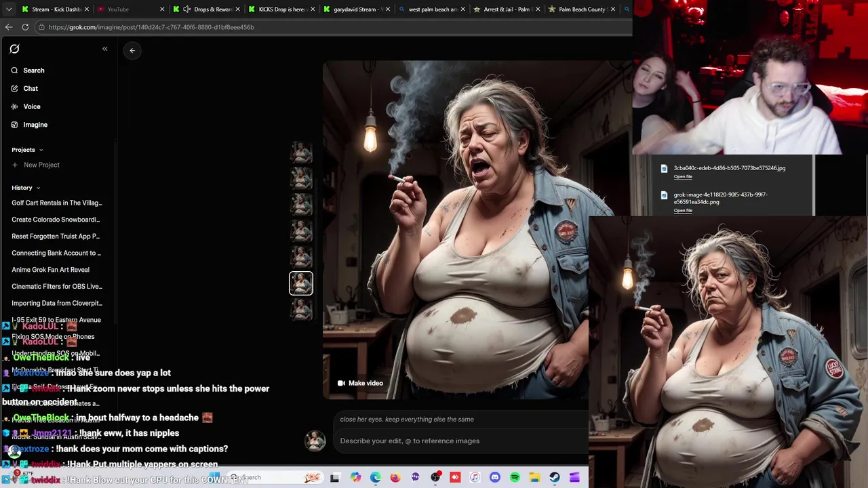Select the last image variation thumbnail
Image resolution: width=868 pixels, height=488 pixels.
click(301, 310)
